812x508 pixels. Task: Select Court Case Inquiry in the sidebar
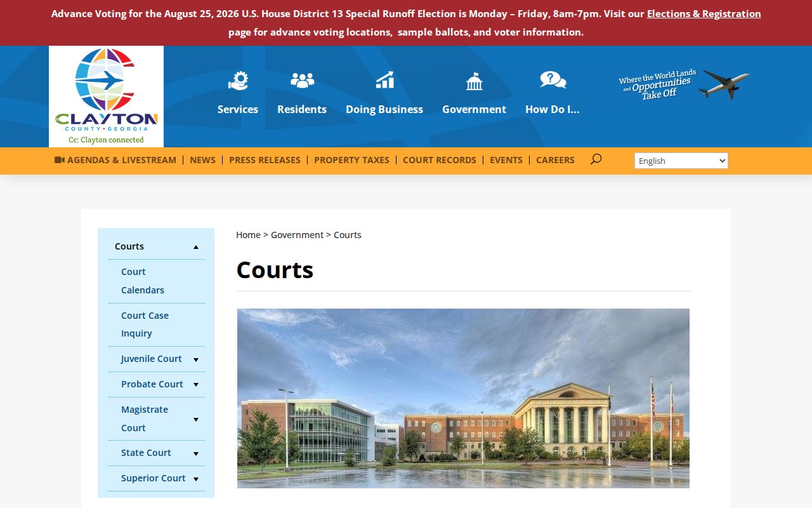point(145,324)
